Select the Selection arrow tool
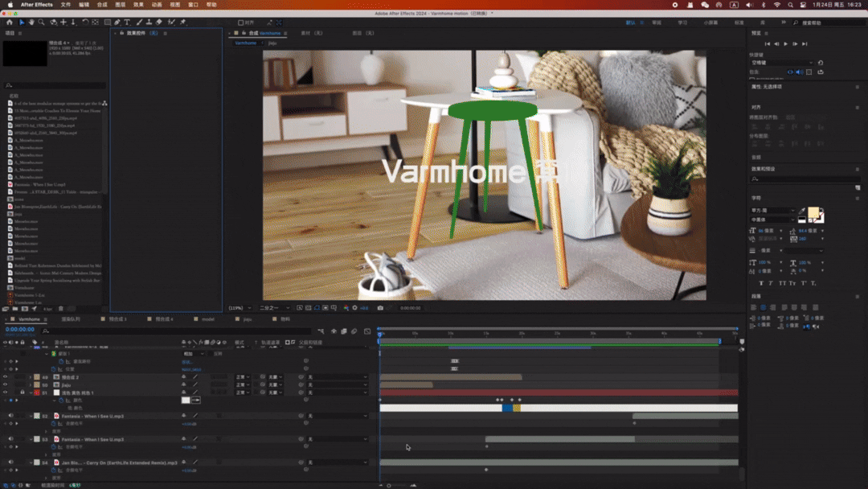This screenshot has height=489, width=868. click(22, 23)
